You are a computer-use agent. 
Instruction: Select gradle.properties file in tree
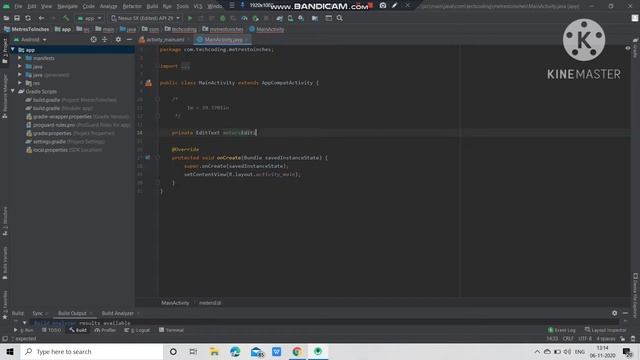tap(70, 133)
